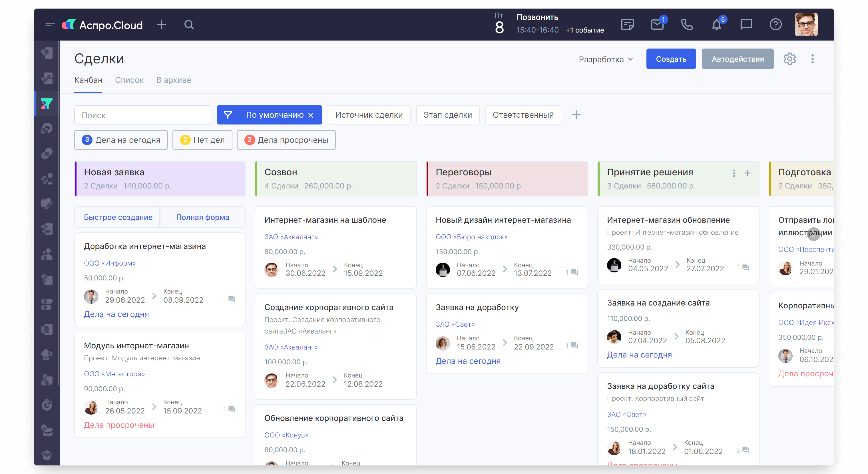Open the 'Ответственный' filter dropdown
The height and width of the screenshot is (474, 868).
click(523, 115)
